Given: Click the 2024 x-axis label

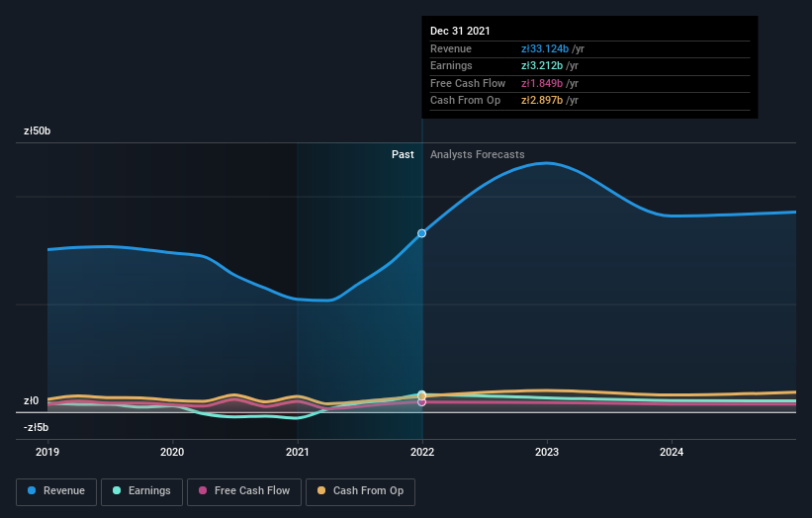Looking at the screenshot, I should [x=672, y=453].
